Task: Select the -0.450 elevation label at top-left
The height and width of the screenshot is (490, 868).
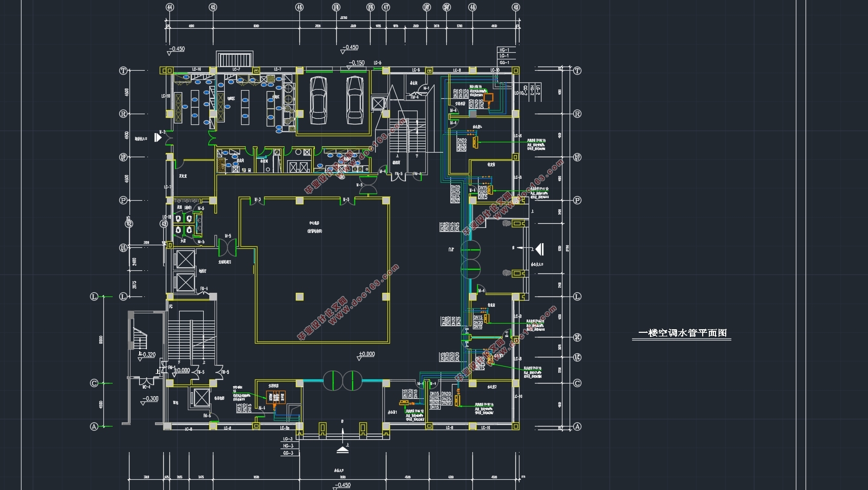Action: coord(177,49)
